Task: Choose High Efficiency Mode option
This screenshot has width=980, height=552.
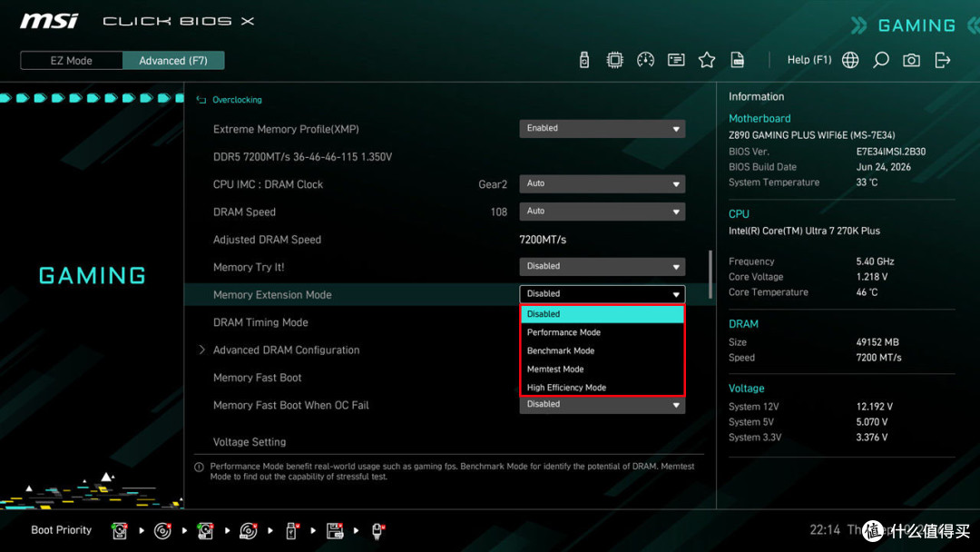Action: coord(603,388)
